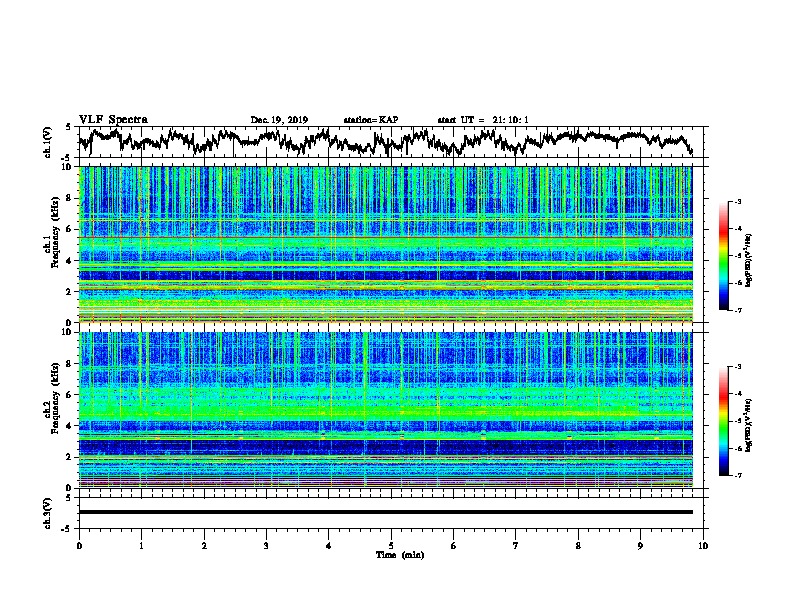Click the "-7" label on ch.2 color scale
The width and height of the screenshot is (792, 612).
click(x=738, y=475)
